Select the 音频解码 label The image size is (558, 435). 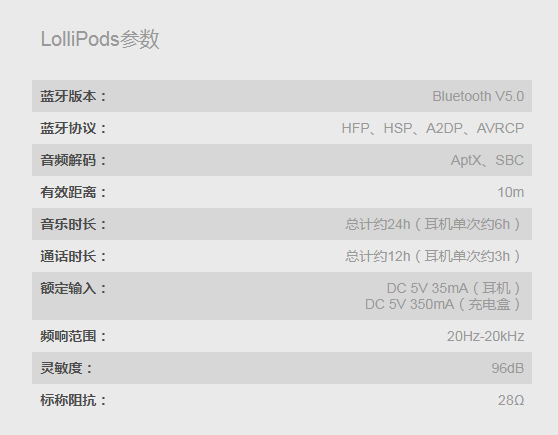point(73,160)
